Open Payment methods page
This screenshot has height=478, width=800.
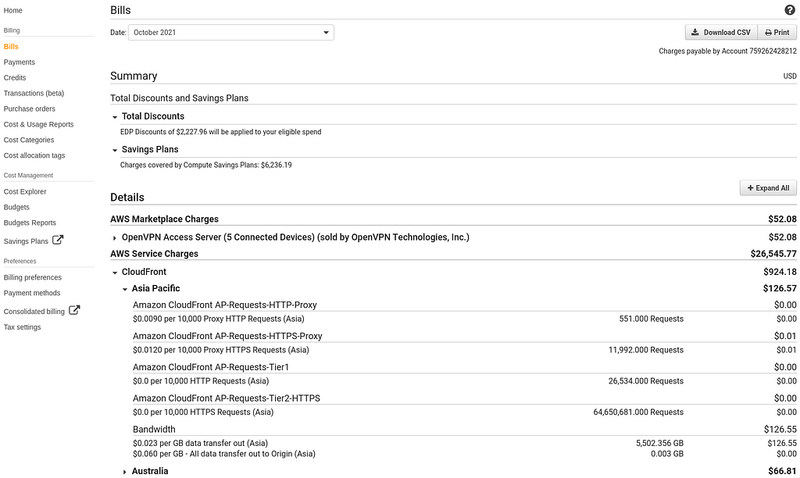(32, 293)
